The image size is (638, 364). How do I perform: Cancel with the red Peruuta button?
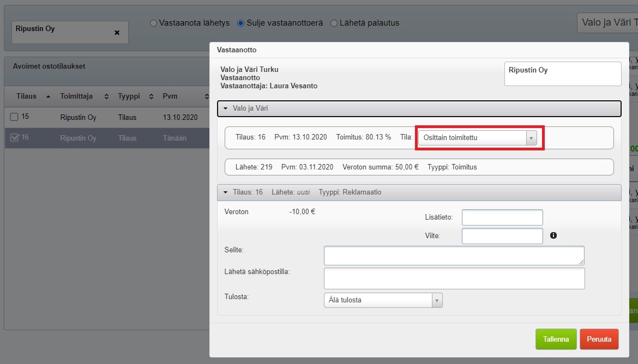tap(599, 339)
